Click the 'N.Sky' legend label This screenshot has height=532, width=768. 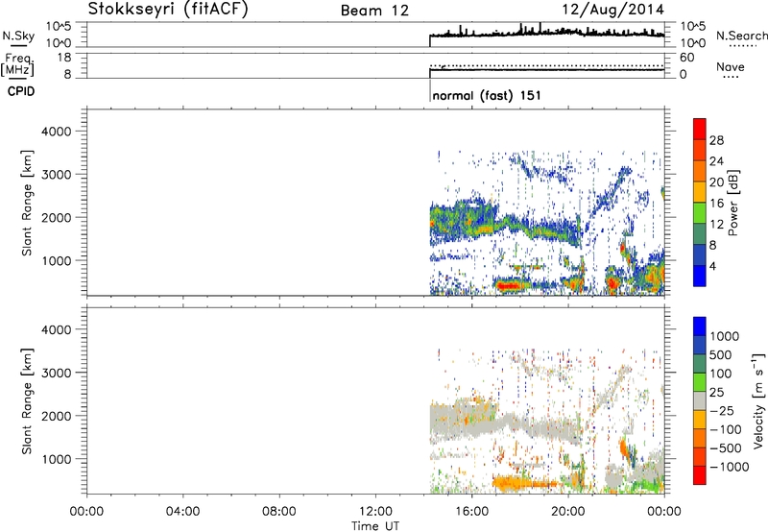18,36
